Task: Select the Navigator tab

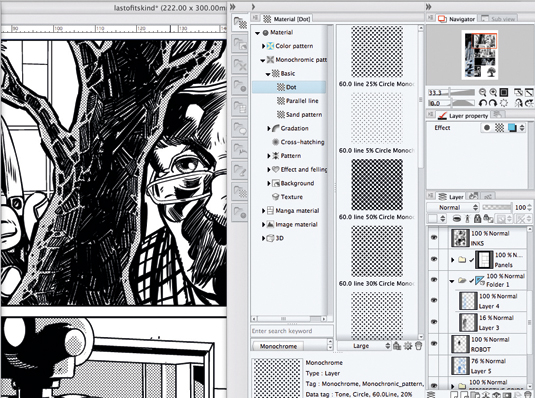Action: pyautogui.click(x=457, y=19)
